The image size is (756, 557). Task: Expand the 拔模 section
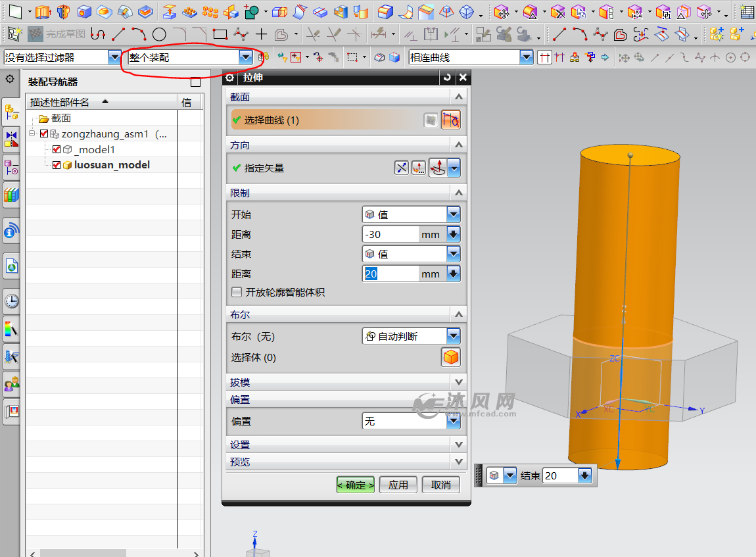tap(458, 382)
